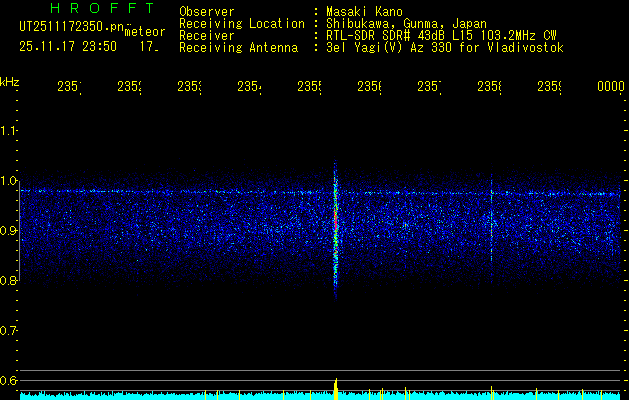Select the filename UT2511172350.pn
629x400 pixels.
tap(72, 27)
